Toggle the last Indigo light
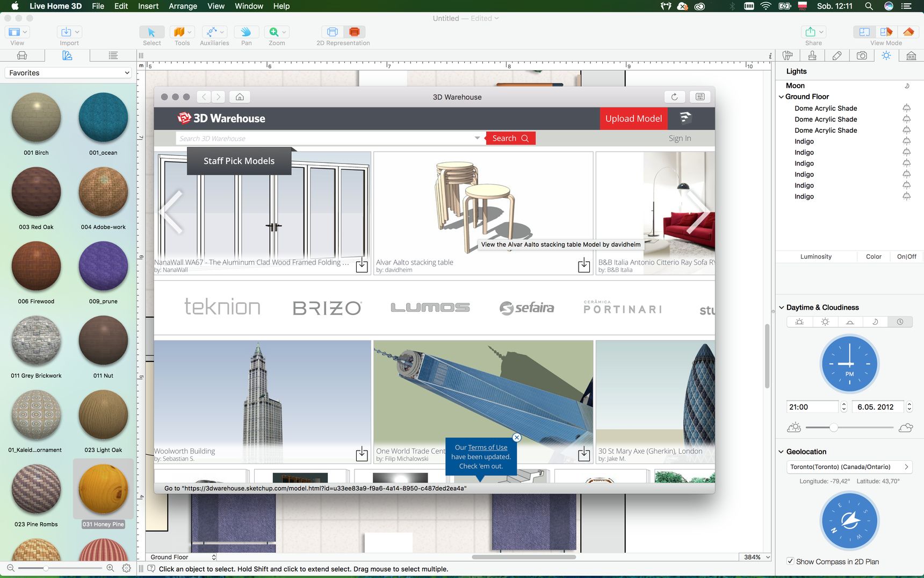This screenshot has height=578, width=924. click(x=906, y=196)
